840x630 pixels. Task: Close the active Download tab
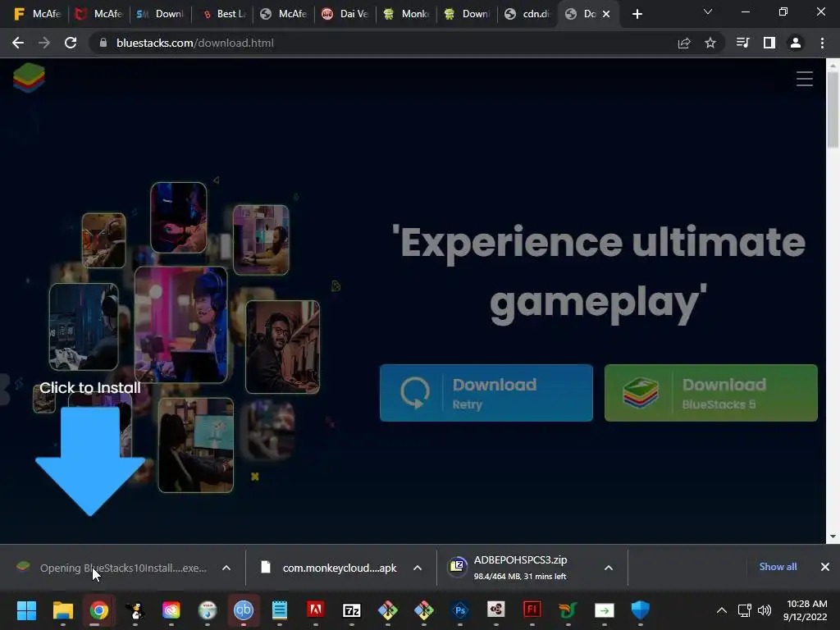pyautogui.click(x=606, y=15)
